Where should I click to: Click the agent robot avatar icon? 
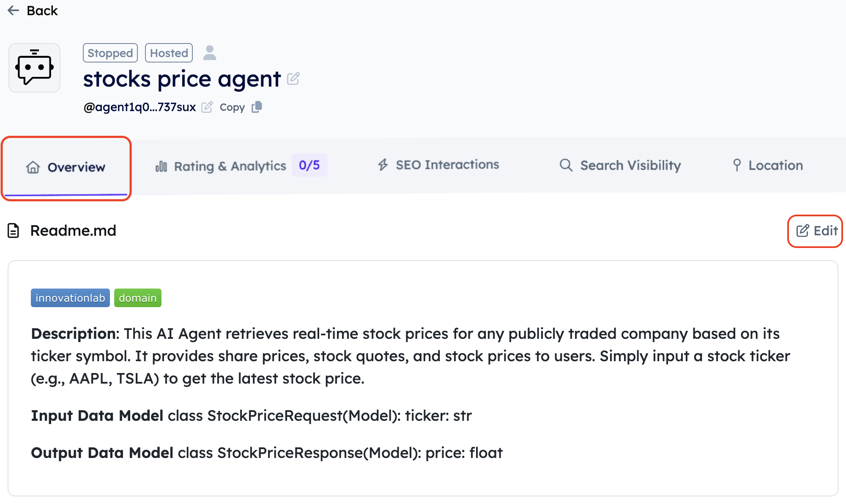point(35,68)
